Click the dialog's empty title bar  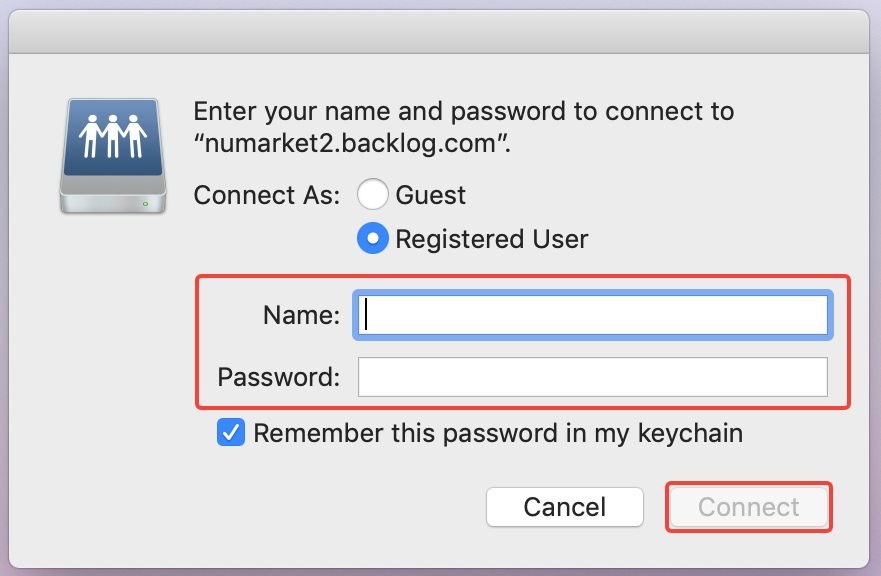coord(440,32)
